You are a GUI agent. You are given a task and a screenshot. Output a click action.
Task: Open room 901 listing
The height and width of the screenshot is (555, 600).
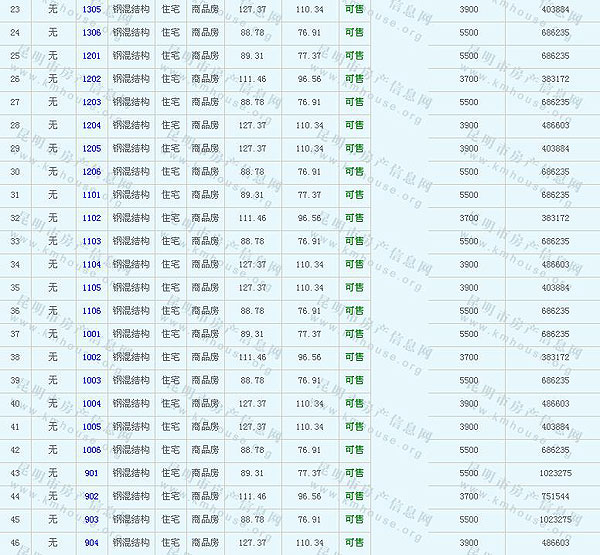pyautogui.click(x=91, y=473)
